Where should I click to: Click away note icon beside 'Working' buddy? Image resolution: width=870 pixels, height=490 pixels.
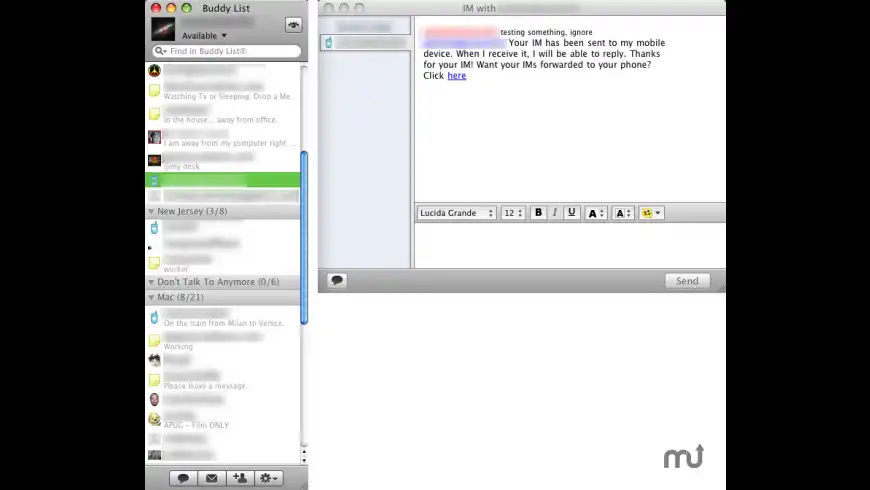pos(154,341)
